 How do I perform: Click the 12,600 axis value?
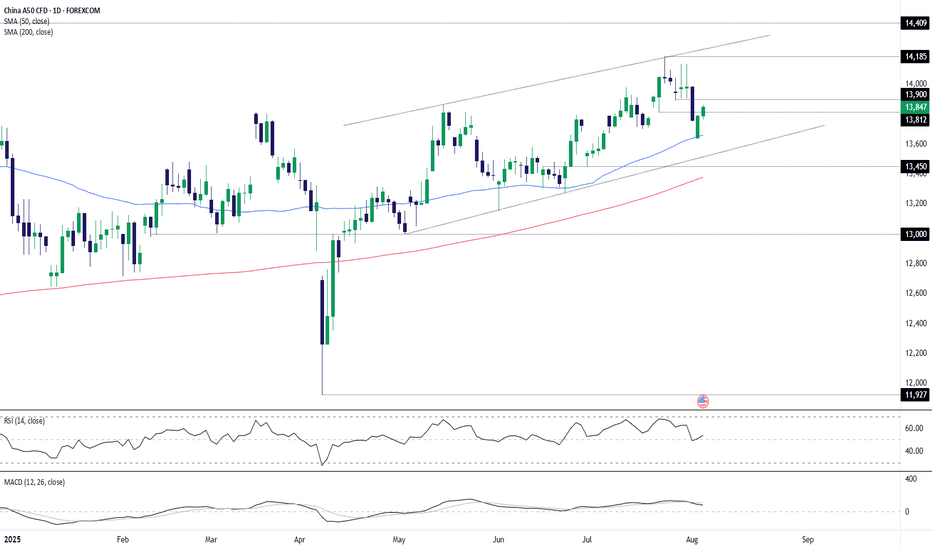point(916,293)
